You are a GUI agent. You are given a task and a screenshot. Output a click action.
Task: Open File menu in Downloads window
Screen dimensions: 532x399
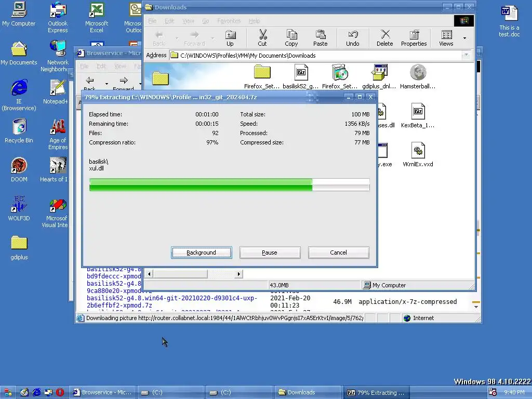tap(152, 21)
